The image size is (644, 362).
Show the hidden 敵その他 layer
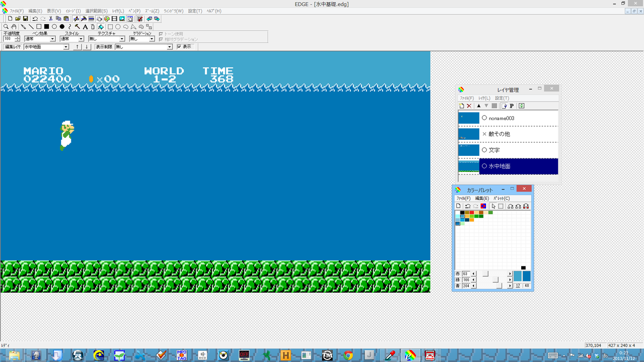484,134
